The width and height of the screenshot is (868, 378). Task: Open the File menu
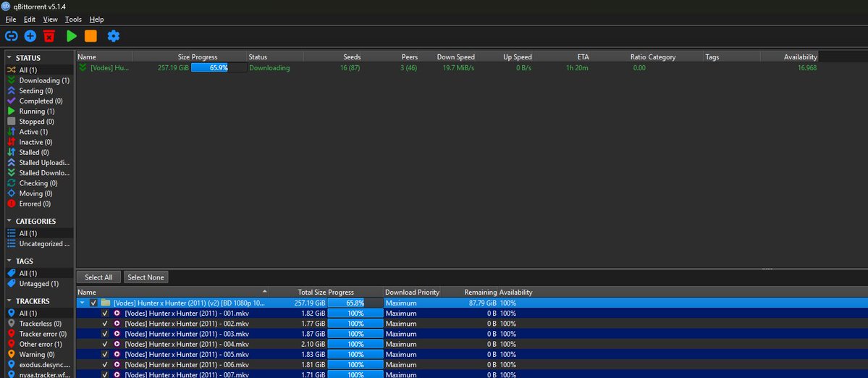tap(11, 20)
